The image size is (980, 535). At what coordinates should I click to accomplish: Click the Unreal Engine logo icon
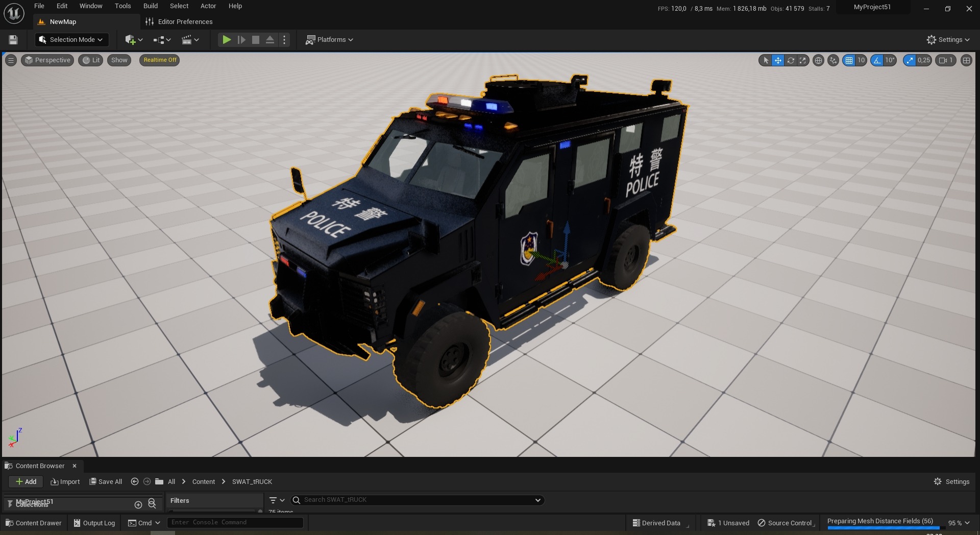tap(14, 14)
